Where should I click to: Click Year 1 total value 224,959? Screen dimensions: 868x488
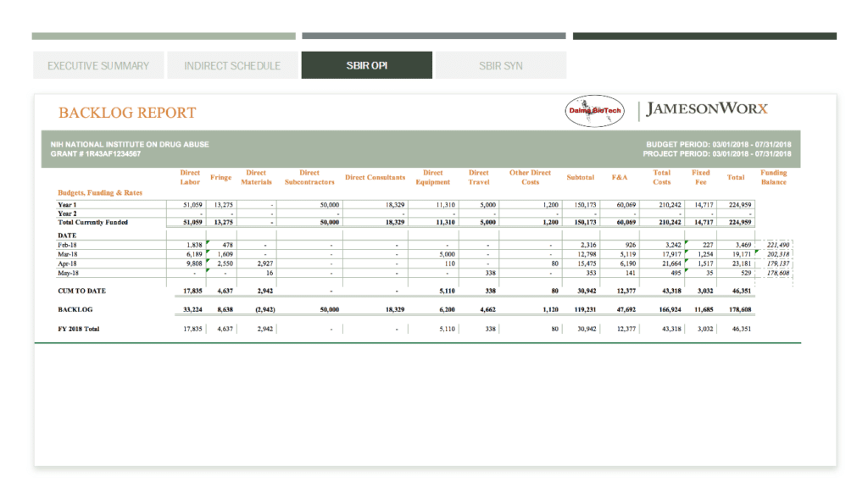pos(740,205)
